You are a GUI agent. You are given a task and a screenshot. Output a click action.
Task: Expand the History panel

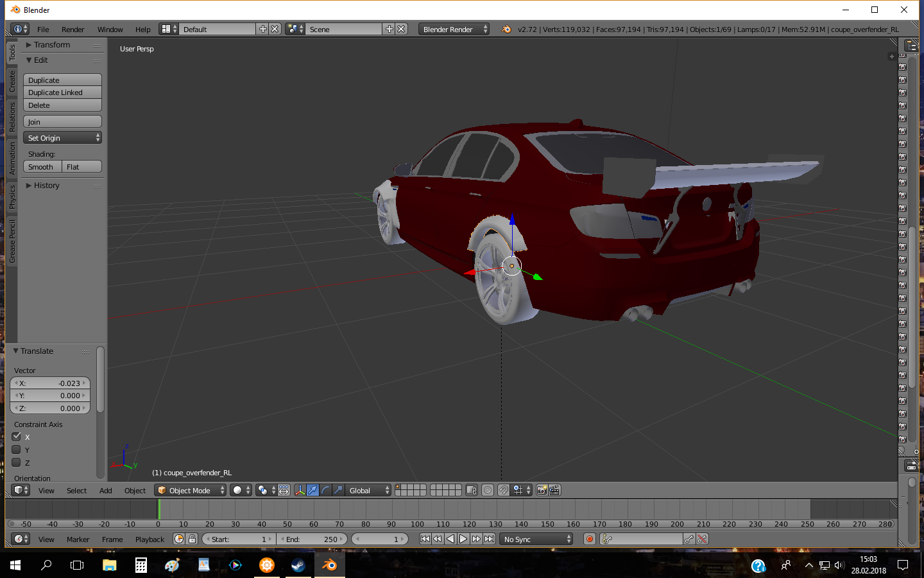click(x=46, y=186)
